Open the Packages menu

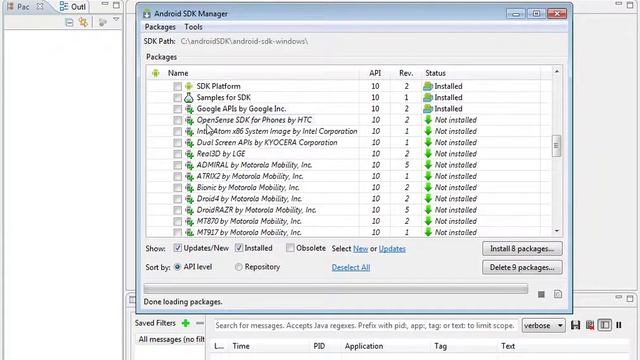(160, 27)
